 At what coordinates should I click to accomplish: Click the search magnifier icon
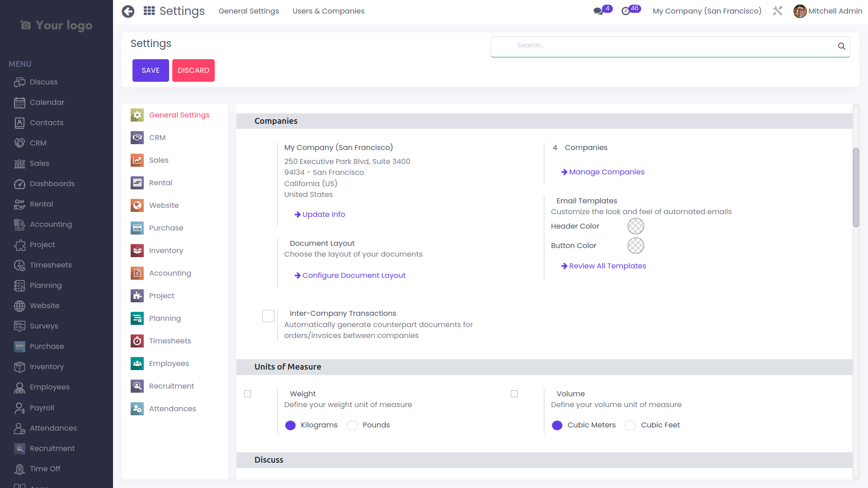pos(841,46)
